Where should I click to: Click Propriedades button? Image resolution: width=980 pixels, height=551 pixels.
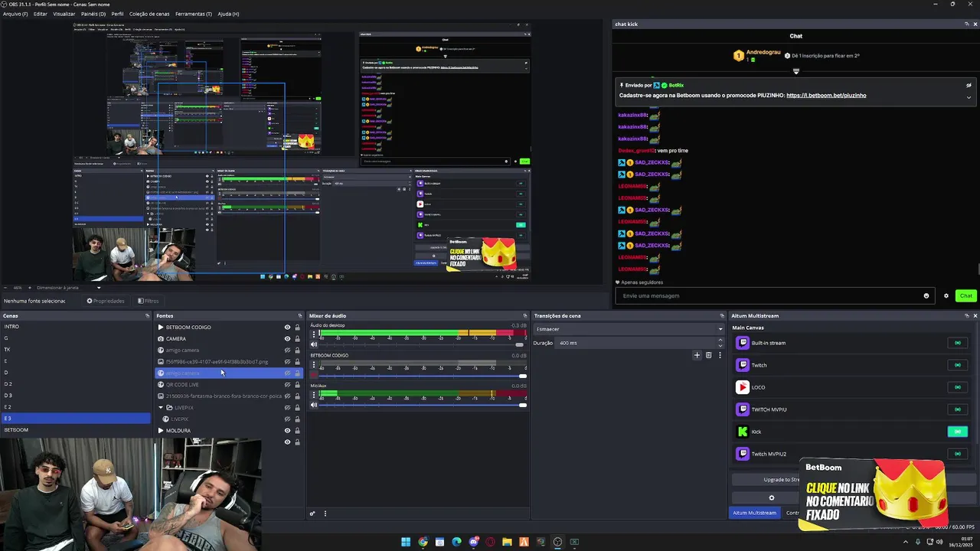106,301
